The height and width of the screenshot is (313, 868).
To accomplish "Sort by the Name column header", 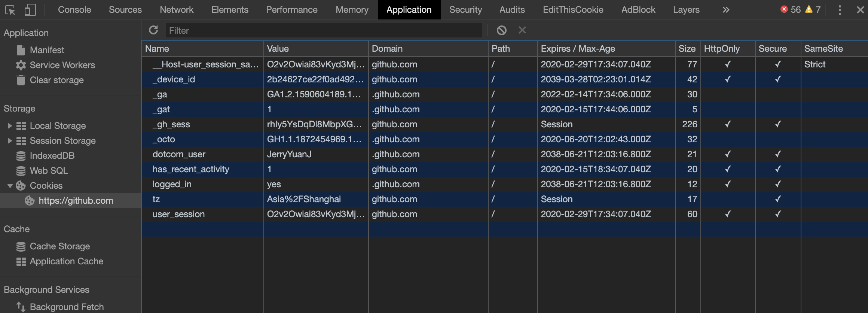I will pyautogui.click(x=203, y=49).
